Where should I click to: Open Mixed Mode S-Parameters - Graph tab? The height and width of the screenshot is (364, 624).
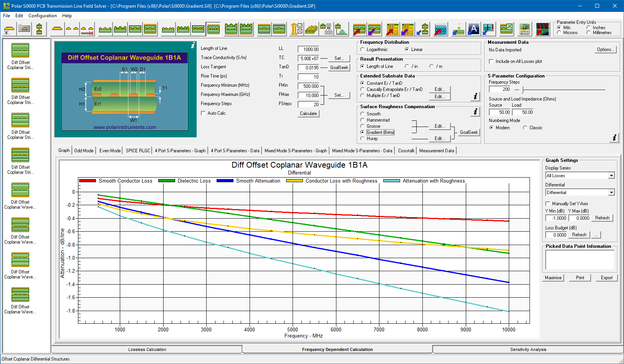pos(296,151)
